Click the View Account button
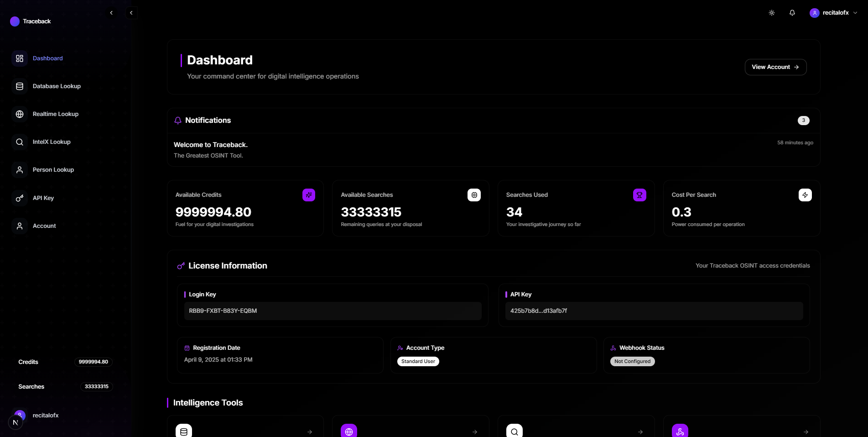The width and height of the screenshot is (868, 437). click(x=775, y=67)
